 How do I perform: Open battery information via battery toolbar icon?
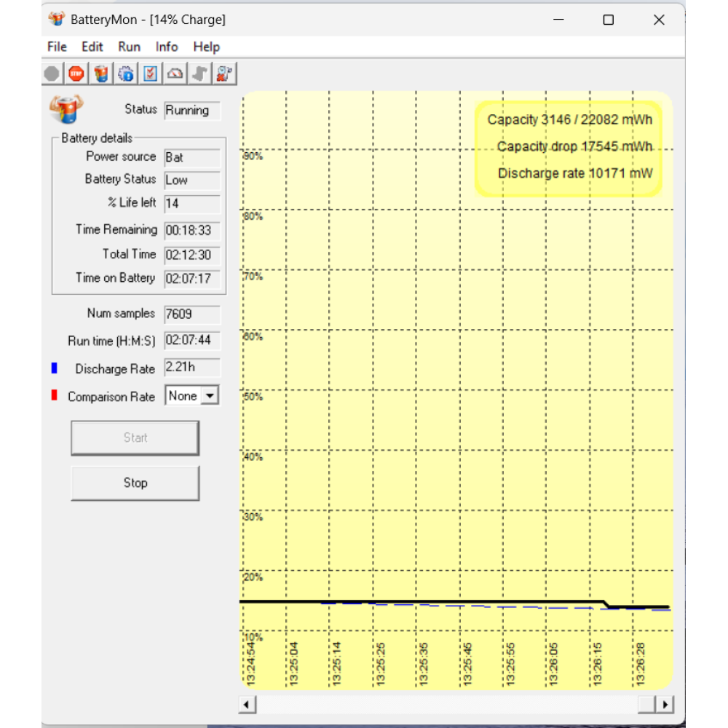pos(100,74)
